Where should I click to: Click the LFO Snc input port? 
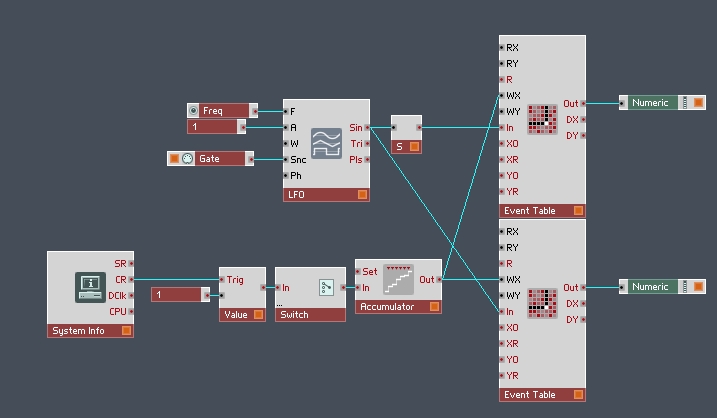(286, 160)
